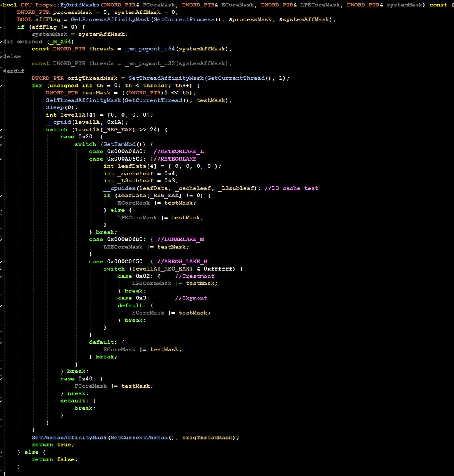Click 'case 0x3:' label
This screenshot has width=454, height=476.
point(134,298)
